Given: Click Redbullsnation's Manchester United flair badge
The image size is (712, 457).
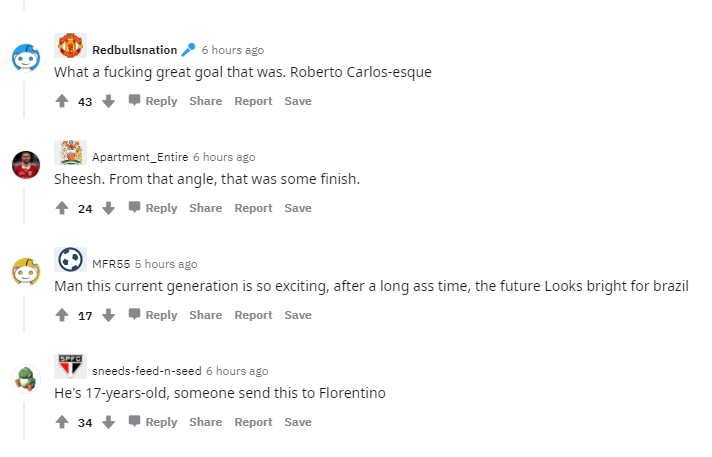Looking at the screenshot, I should 70,47.
